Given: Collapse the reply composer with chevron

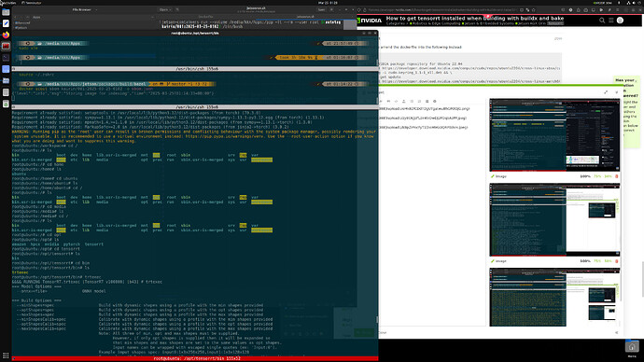Looking at the screenshot, I should [x=616, y=92].
